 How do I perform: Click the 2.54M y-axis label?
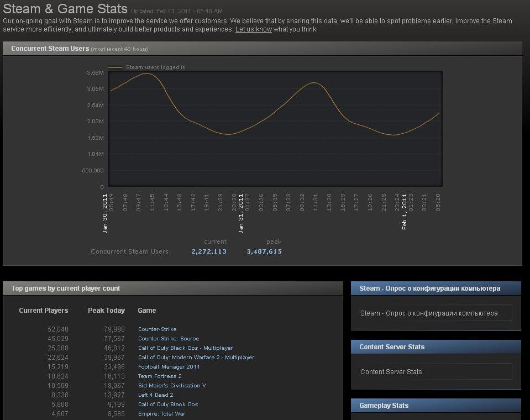point(95,106)
